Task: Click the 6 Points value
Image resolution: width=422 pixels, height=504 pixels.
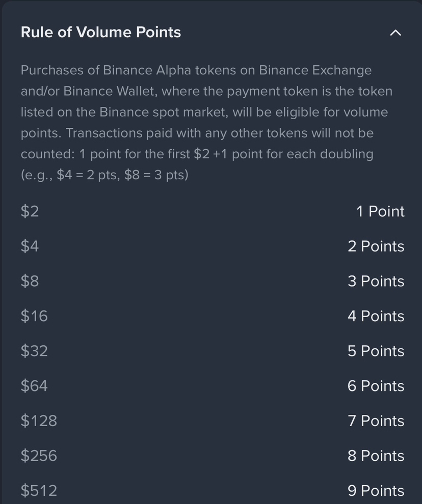Action: point(376,386)
